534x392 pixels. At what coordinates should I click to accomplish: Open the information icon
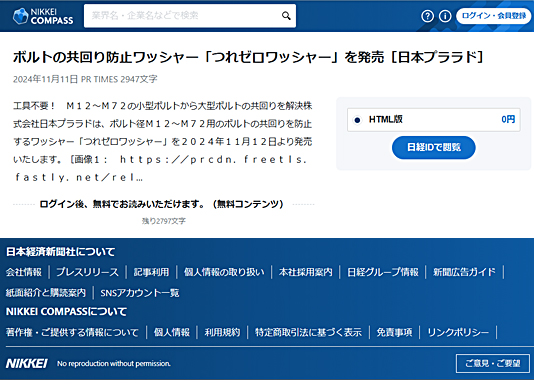point(445,16)
